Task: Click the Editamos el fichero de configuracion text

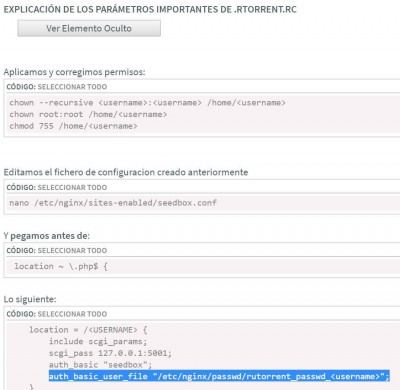Action: point(126,172)
